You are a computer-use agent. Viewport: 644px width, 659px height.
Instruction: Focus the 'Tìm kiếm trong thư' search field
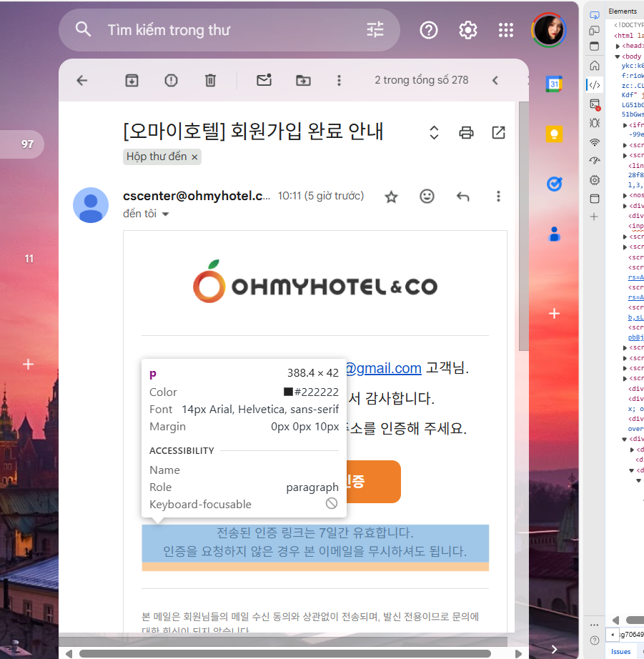229,30
